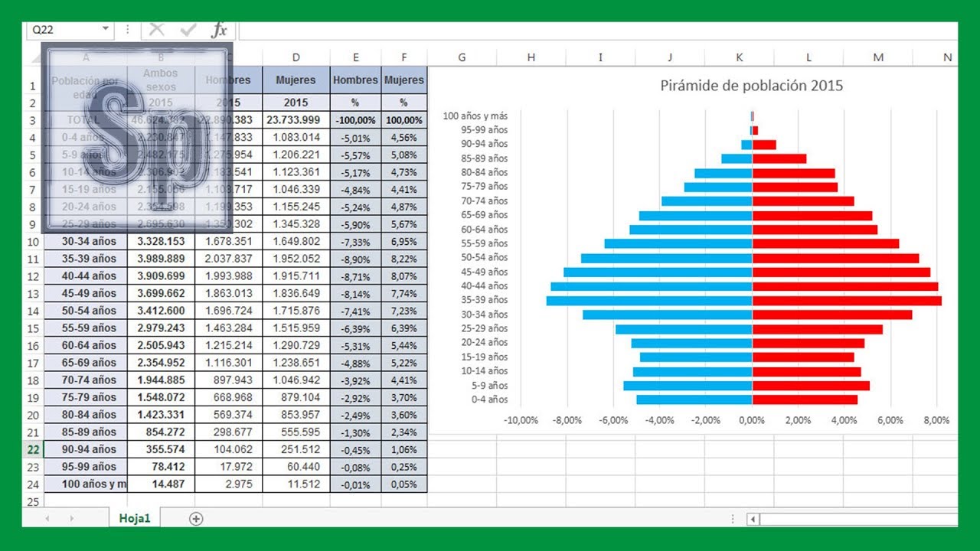Click the chart axis label 8,00%
The image size is (980, 551).
[936, 420]
